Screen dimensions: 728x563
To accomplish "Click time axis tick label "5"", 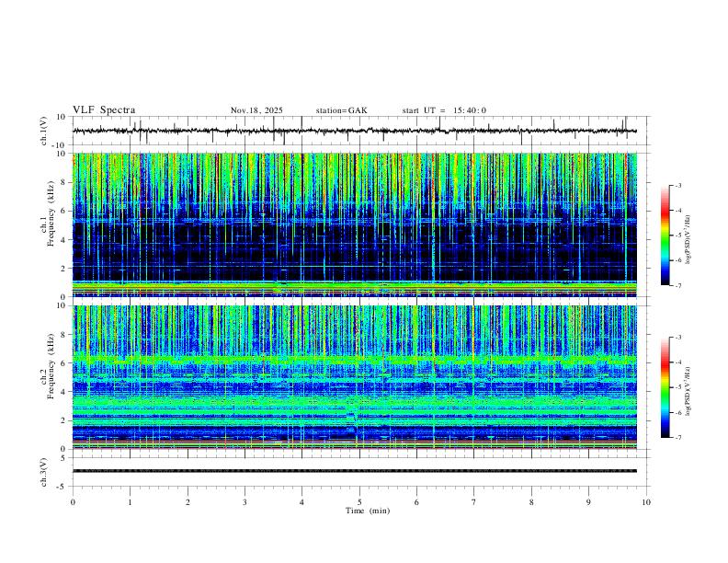I will click(x=359, y=502).
